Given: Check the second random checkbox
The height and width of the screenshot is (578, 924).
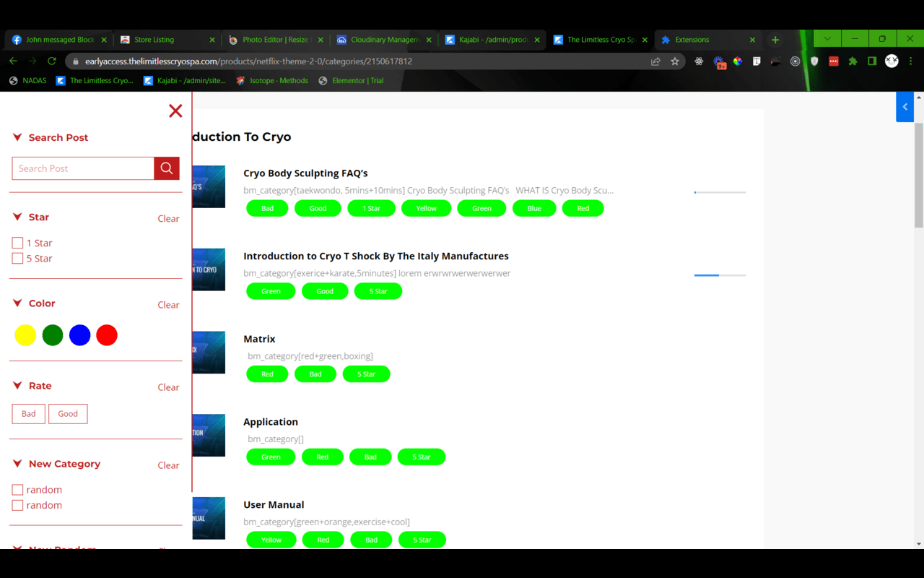Looking at the screenshot, I should pyautogui.click(x=17, y=505).
